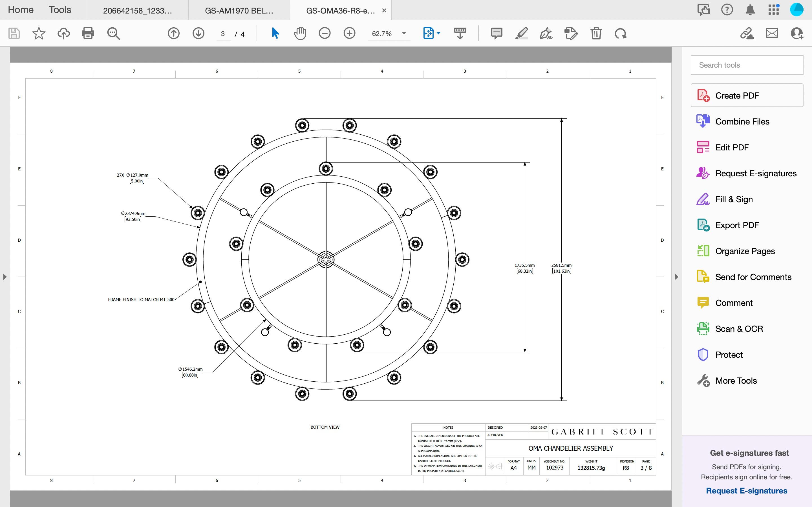The height and width of the screenshot is (507, 812).
Task: Click Request E-signatures promo link
Action: (746, 491)
